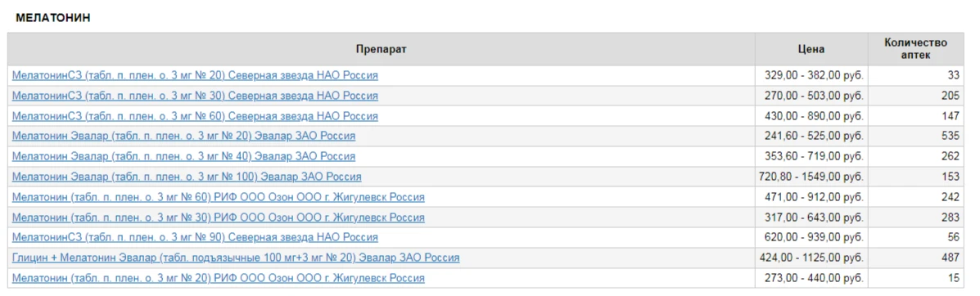Screen dimensions: 980x296
Task: Open МелатонинСЗ № 20 Северная звезда link
Action: [195, 75]
